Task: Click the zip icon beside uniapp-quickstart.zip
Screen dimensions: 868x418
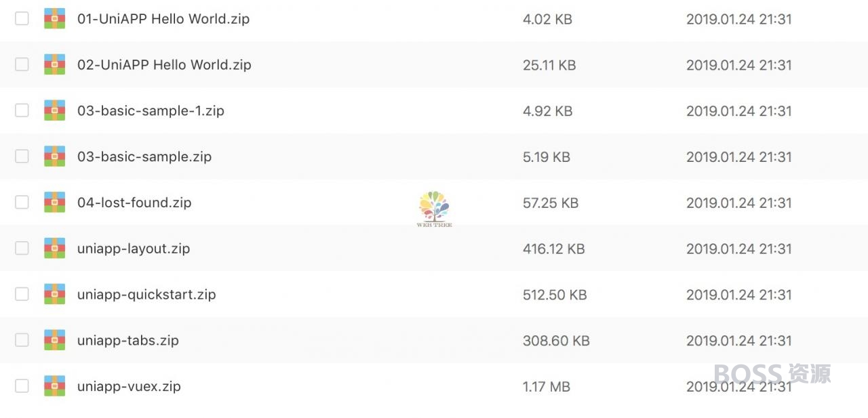Action: (x=54, y=294)
